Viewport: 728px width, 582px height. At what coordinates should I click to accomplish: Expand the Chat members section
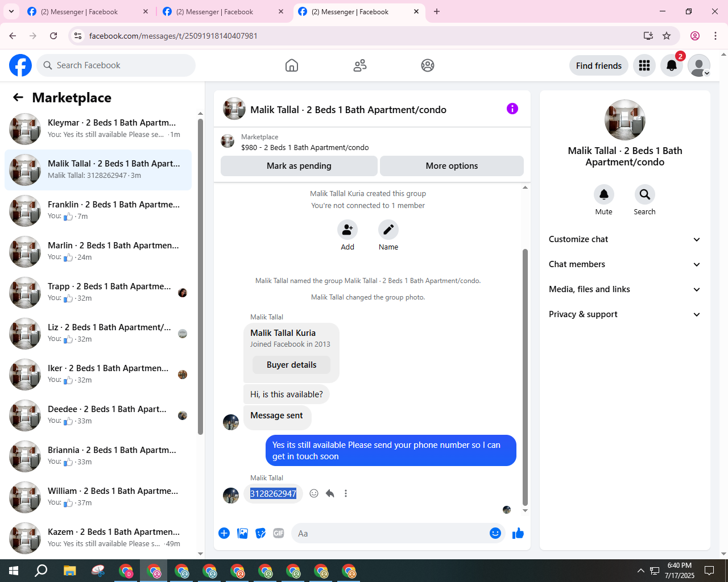(x=624, y=264)
